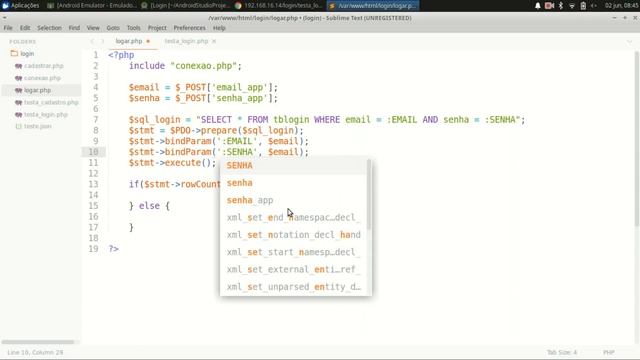Screen dimensions: 640x360
Task: Open the Edit menu
Action: click(25, 28)
